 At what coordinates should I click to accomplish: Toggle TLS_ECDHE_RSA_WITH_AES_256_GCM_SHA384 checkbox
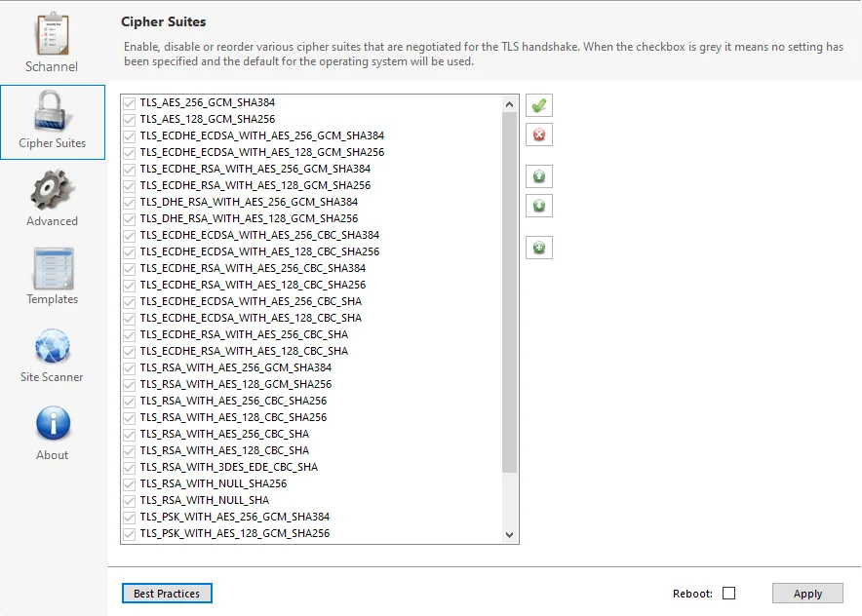point(129,170)
